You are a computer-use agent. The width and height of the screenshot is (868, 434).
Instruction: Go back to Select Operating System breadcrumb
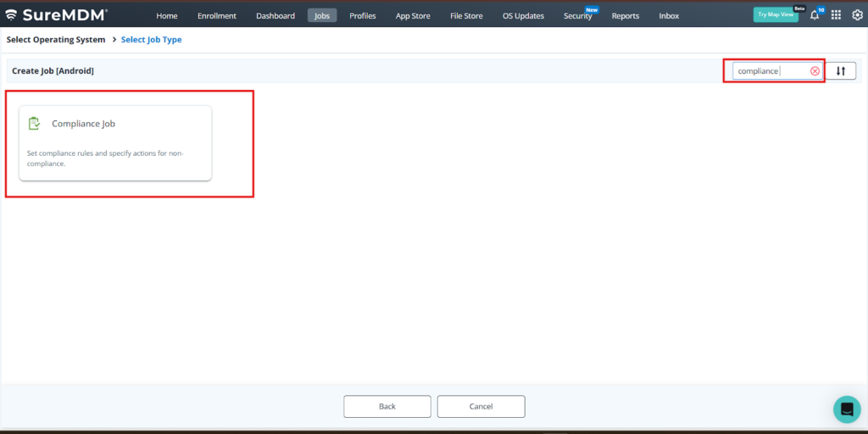(56, 40)
